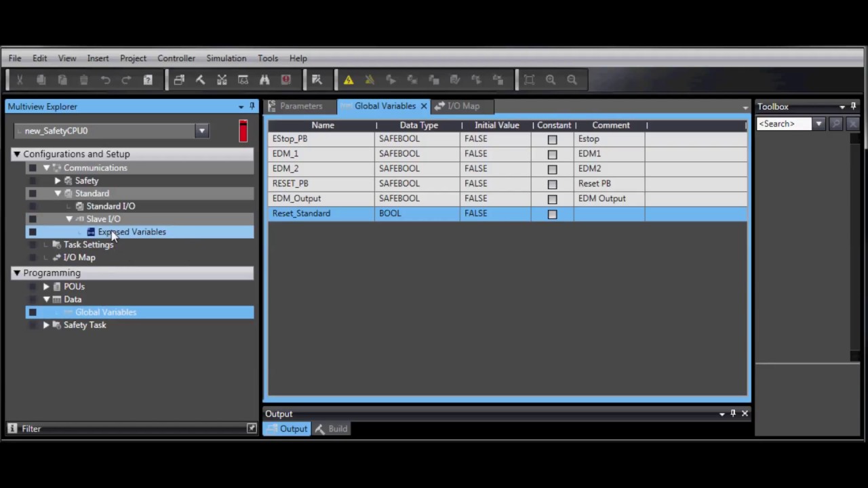The height and width of the screenshot is (488, 868).
Task: Open the Insert menu
Action: (x=98, y=58)
